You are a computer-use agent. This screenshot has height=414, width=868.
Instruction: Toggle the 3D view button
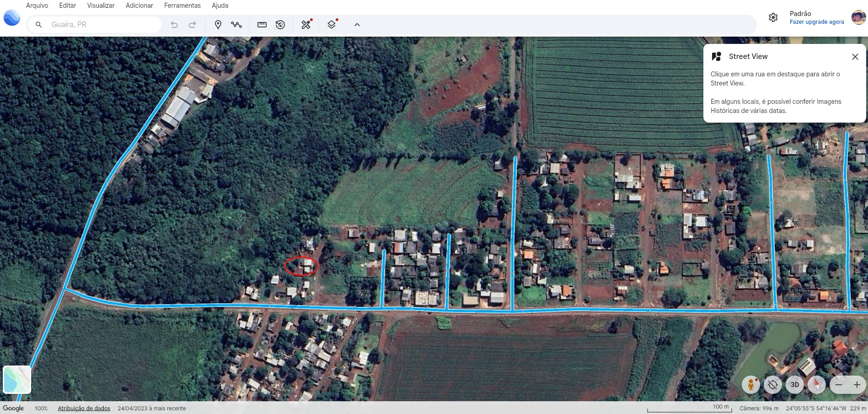pos(795,385)
